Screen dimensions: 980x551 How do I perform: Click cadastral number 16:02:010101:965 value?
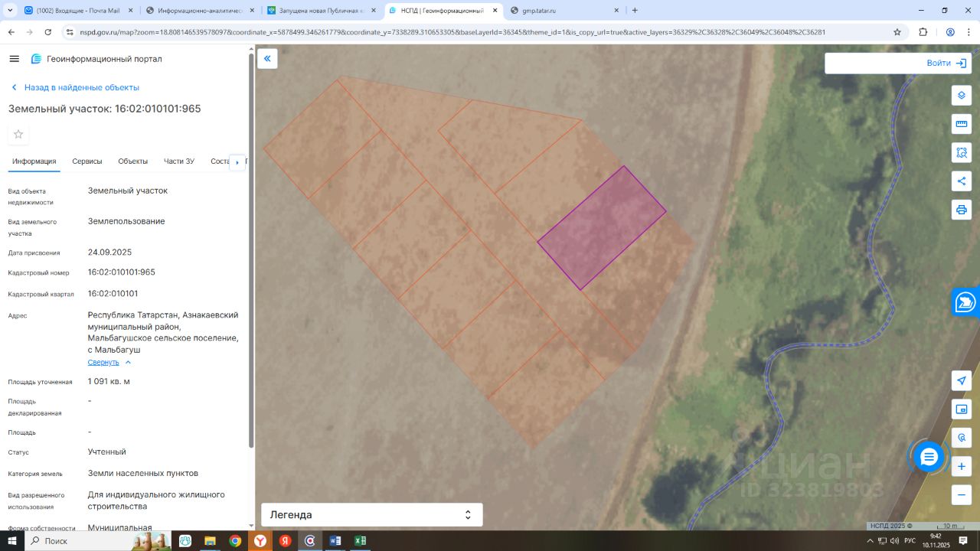click(122, 272)
